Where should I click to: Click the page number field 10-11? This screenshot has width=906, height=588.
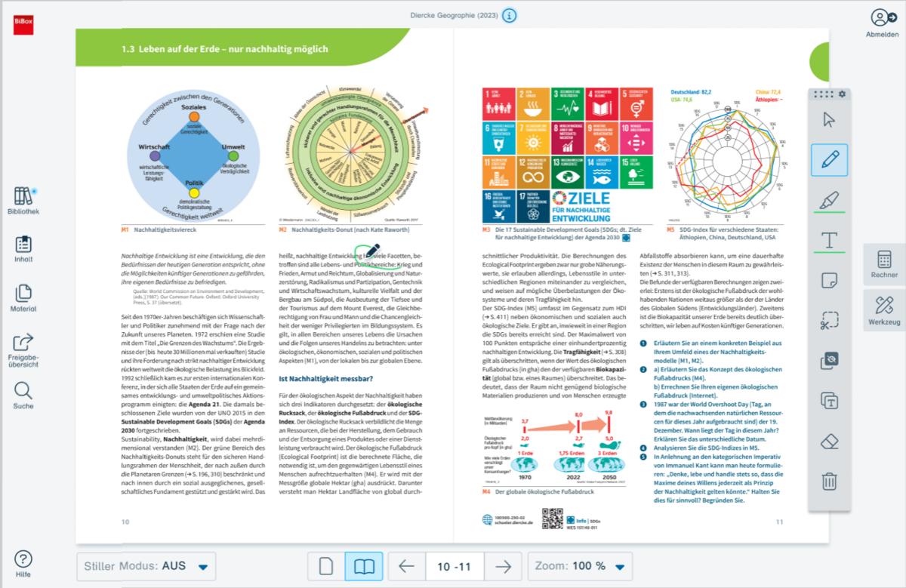[x=455, y=566]
